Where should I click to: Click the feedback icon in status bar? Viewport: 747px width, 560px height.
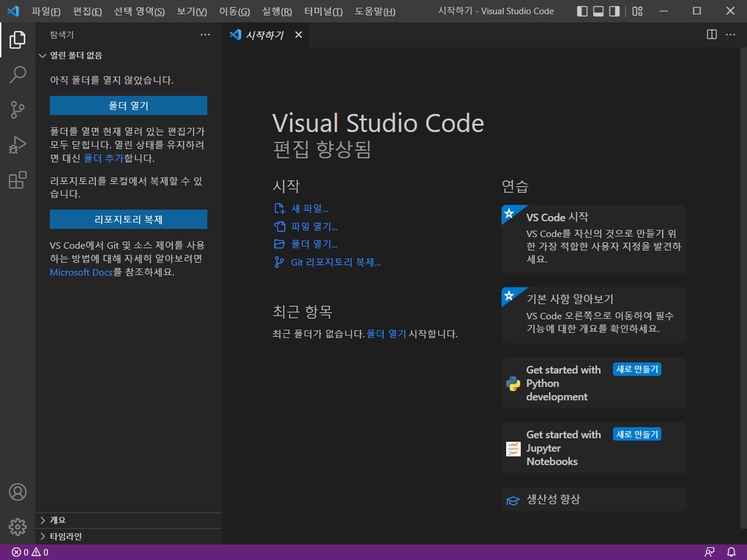pos(709,552)
